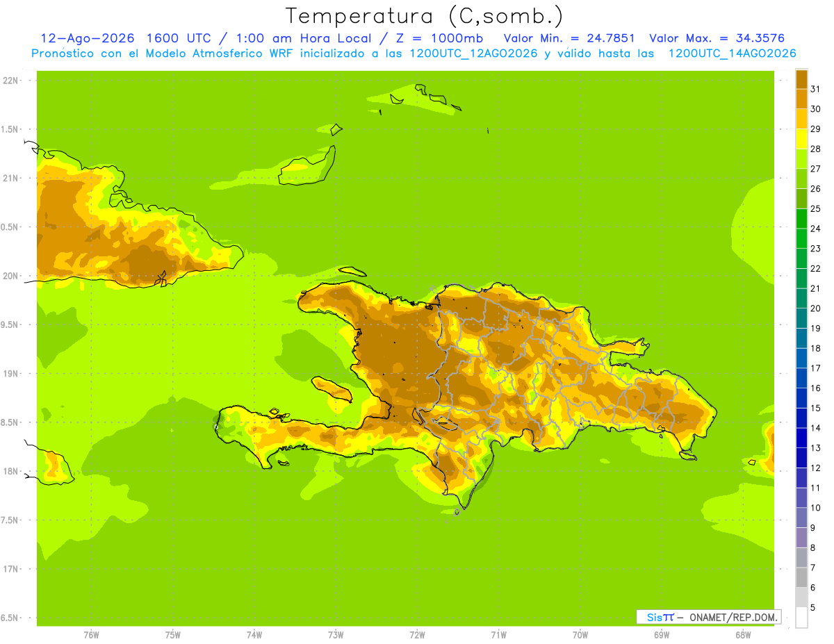
Task: Click the 21N latitude label
Action: [x=10, y=178]
